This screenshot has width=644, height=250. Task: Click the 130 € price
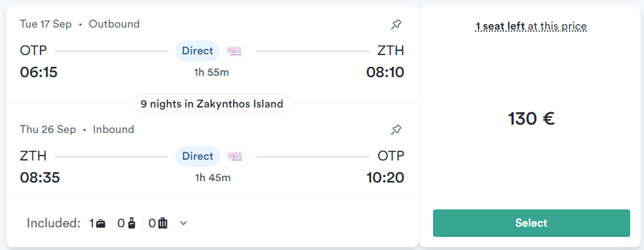pos(531,118)
